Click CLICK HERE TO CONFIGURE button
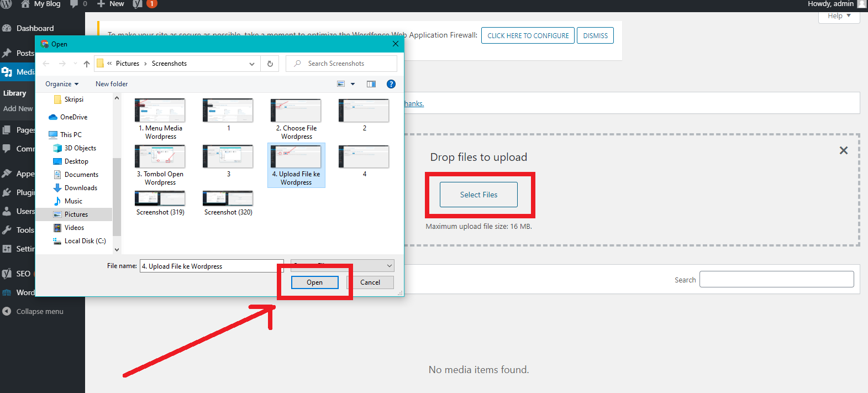 [x=528, y=35]
